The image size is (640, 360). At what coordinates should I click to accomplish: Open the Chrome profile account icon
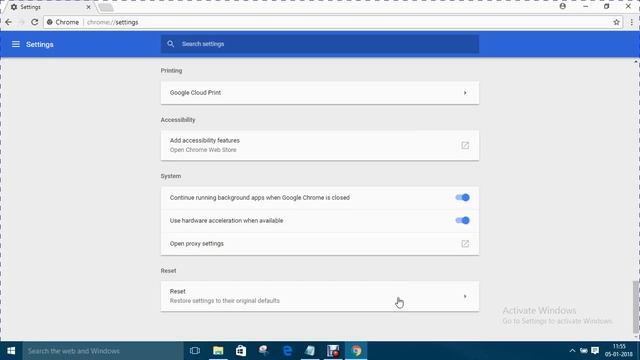pyautogui.click(x=562, y=6)
